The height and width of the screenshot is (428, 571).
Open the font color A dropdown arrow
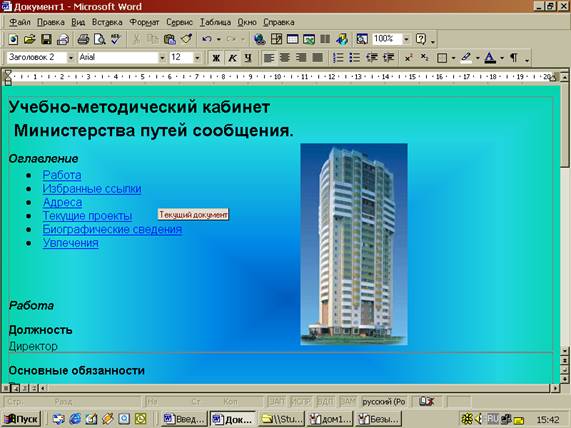pos(502,58)
